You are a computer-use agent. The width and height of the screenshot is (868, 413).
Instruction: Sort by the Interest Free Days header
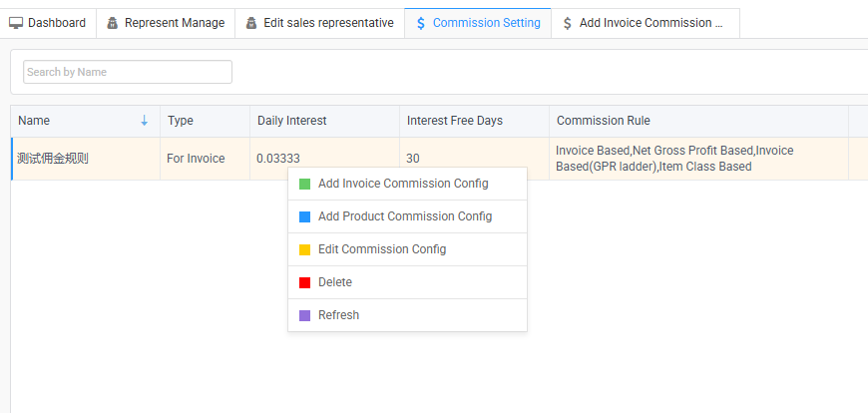(x=454, y=121)
